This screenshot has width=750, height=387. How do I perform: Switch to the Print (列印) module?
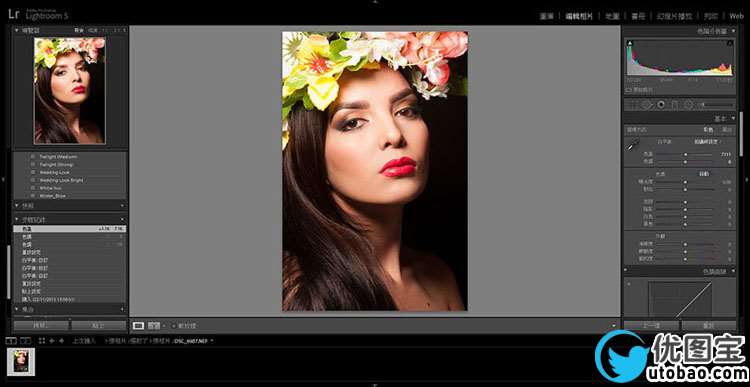(x=711, y=16)
